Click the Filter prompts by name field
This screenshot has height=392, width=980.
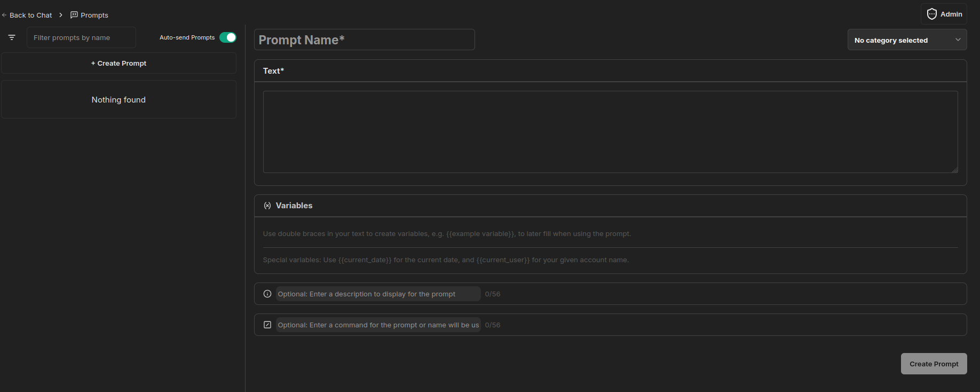pyautogui.click(x=81, y=37)
